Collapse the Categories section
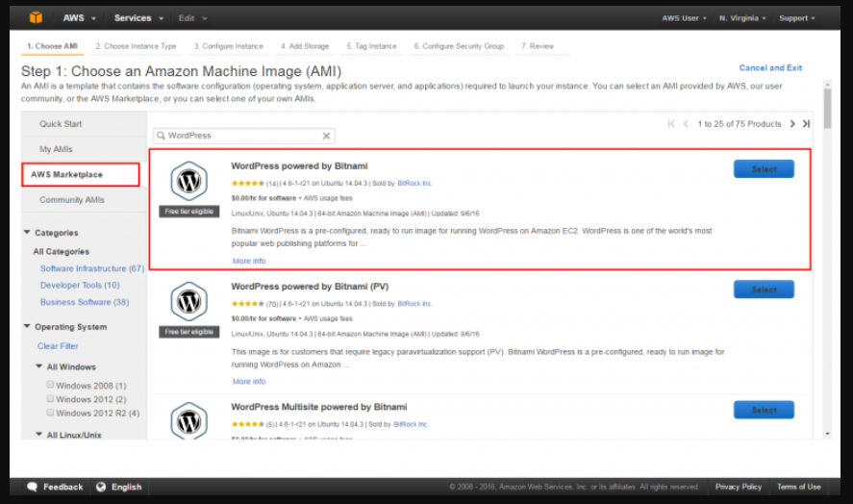This screenshot has width=853, height=504. 27,233
